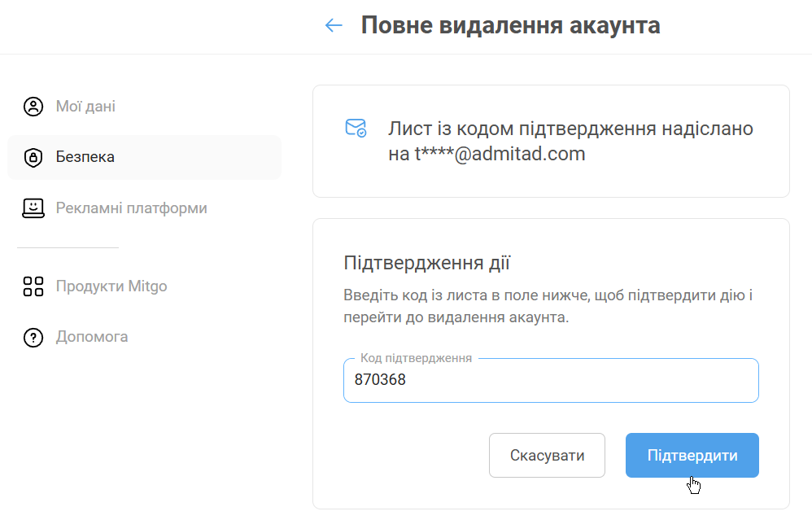This screenshot has width=812, height=520.
Task: Click the Підтвердження дії heading
Action: pos(427,263)
